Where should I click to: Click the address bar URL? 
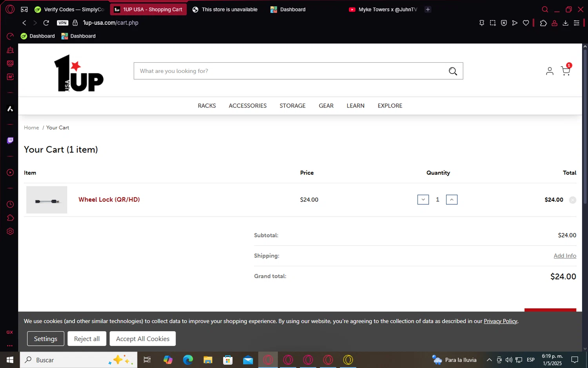pyautogui.click(x=111, y=23)
